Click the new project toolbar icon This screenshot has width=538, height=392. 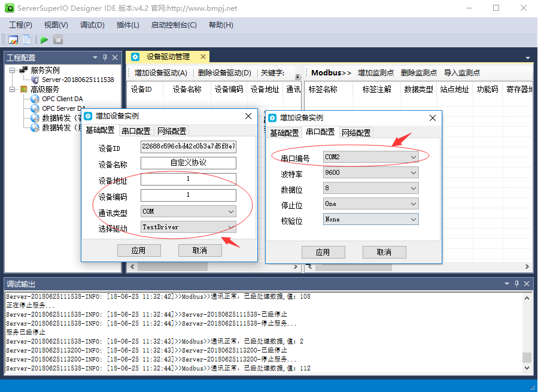click(13, 40)
